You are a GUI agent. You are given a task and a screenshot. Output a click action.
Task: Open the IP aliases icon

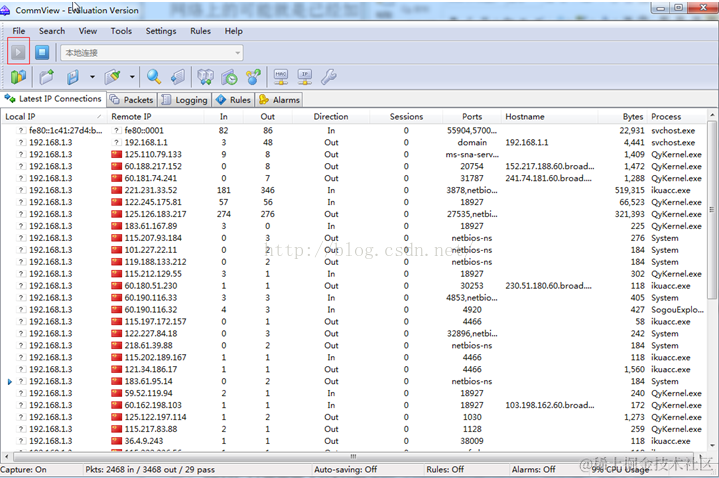(x=305, y=77)
